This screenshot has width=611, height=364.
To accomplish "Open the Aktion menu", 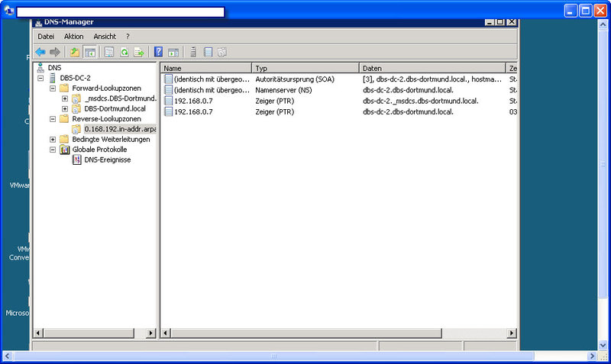I will click(x=73, y=36).
